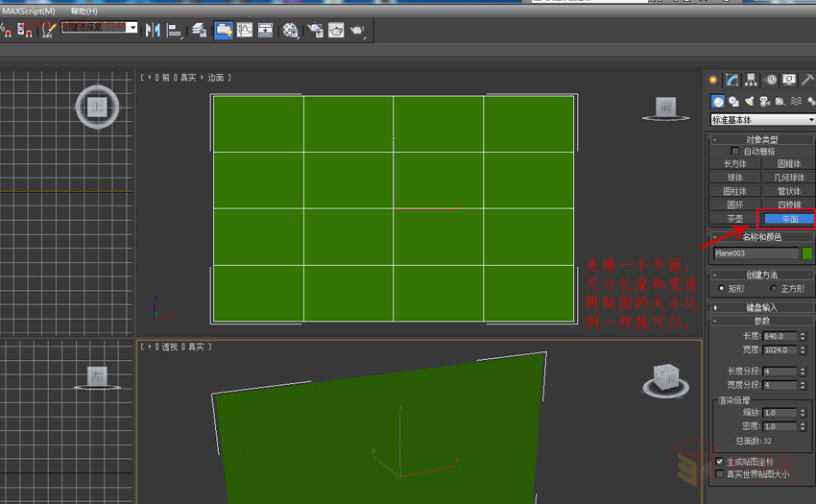Click the green object color swatch

(807, 253)
